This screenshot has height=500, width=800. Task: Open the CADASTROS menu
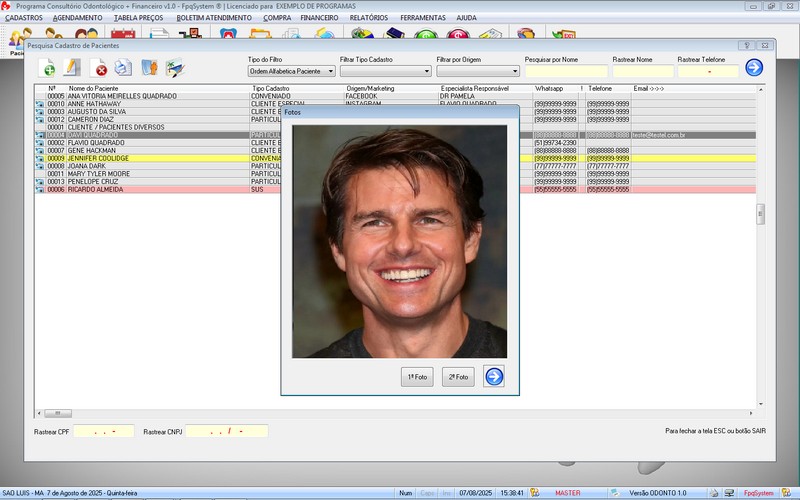23,18
